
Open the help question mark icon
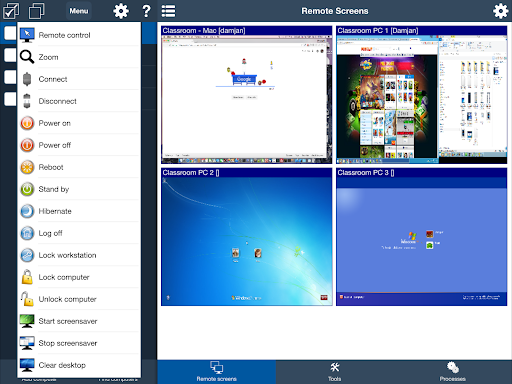[146, 11]
